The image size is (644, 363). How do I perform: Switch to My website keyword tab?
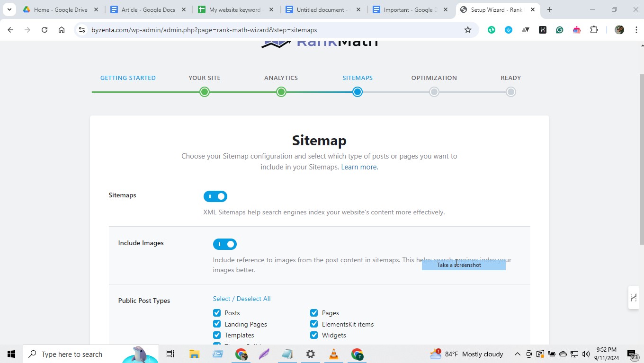[235, 9]
